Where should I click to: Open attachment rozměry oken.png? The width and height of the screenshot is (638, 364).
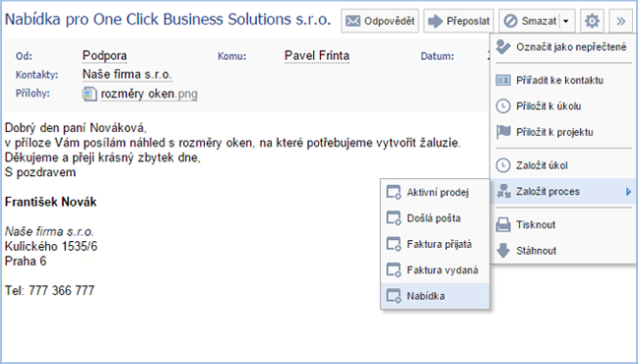(149, 93)
